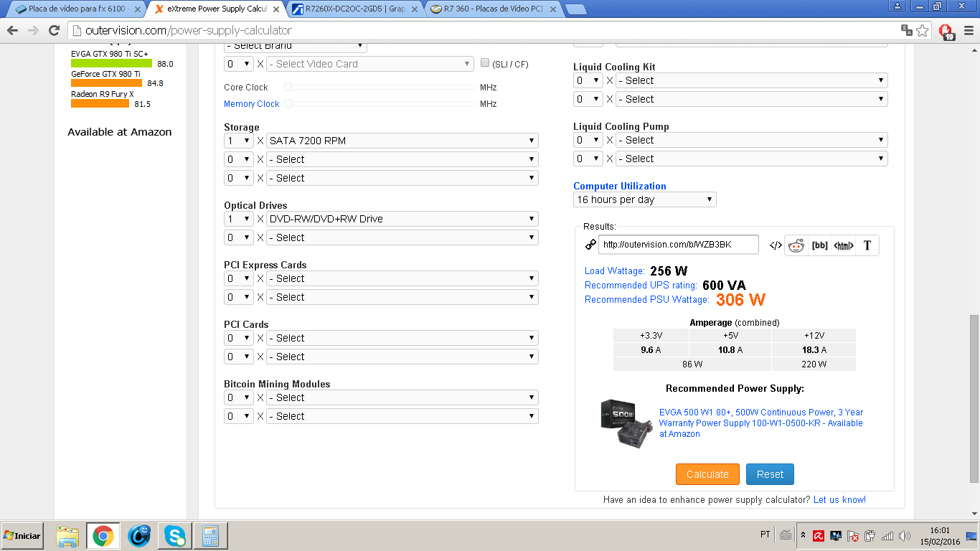Click the Computer Utilization link

pyautogui.click(x=620, y=186)
